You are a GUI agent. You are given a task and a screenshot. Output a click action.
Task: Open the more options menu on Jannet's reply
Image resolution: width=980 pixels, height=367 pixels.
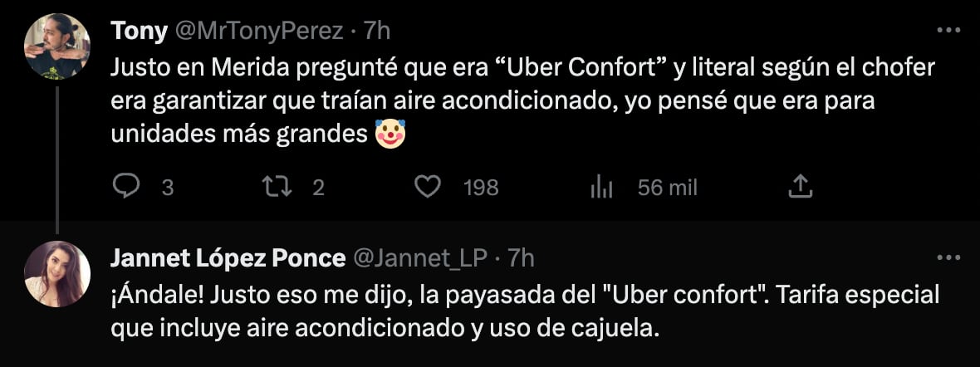pyautogui.click(x=948, y=257)
